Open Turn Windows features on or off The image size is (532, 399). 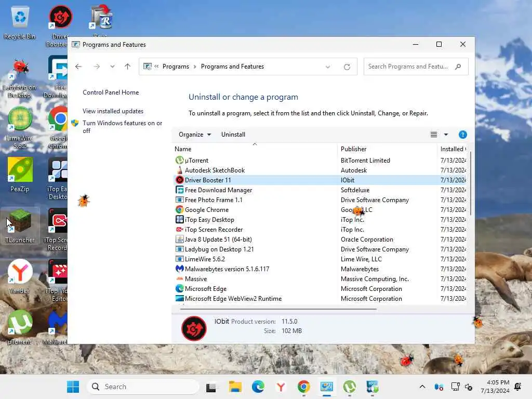(123, 127)
